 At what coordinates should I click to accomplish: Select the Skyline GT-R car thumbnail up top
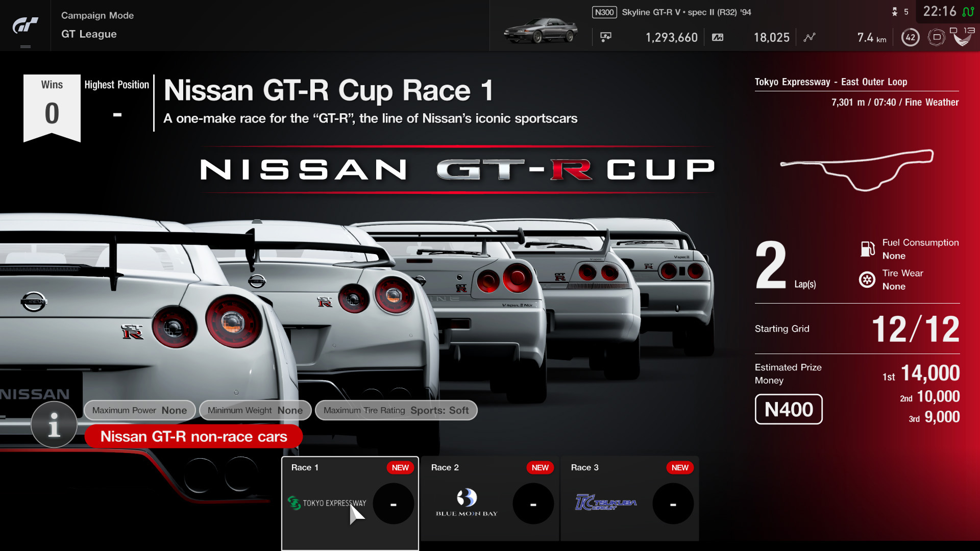coord(540,31)
